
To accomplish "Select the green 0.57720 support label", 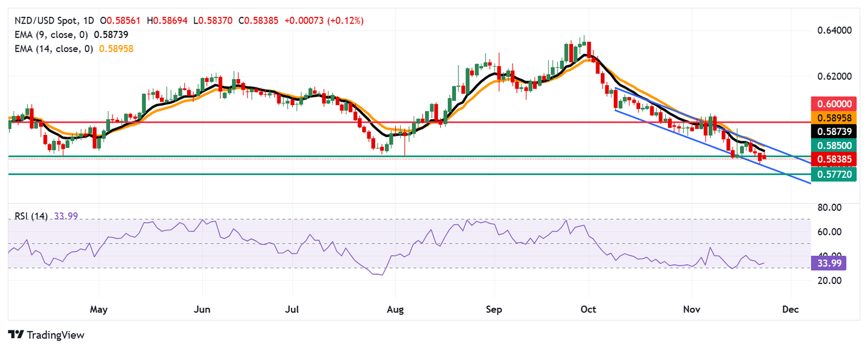I will [834, 174].
